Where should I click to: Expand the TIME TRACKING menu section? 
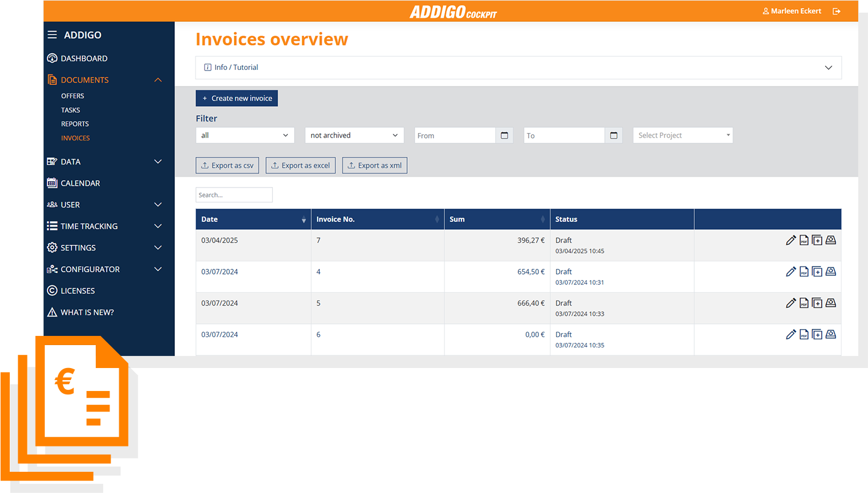coord(158,226)
